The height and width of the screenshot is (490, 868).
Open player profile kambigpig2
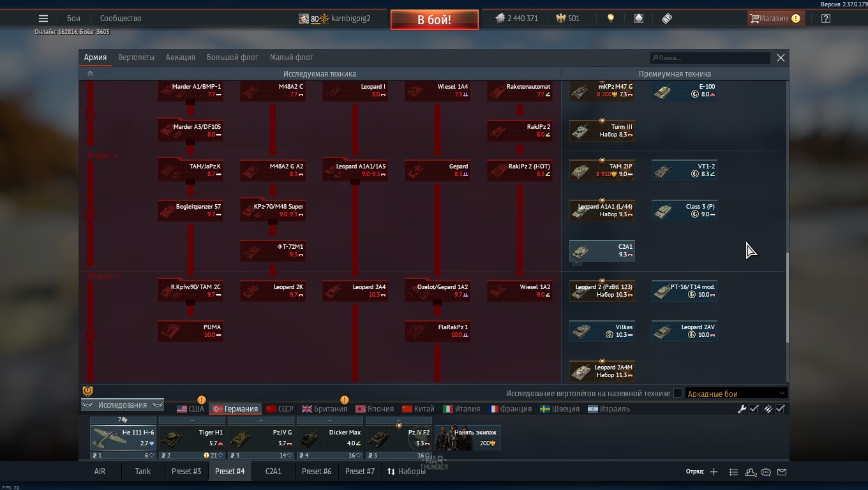pyautogui.click(x=334, y=19)
